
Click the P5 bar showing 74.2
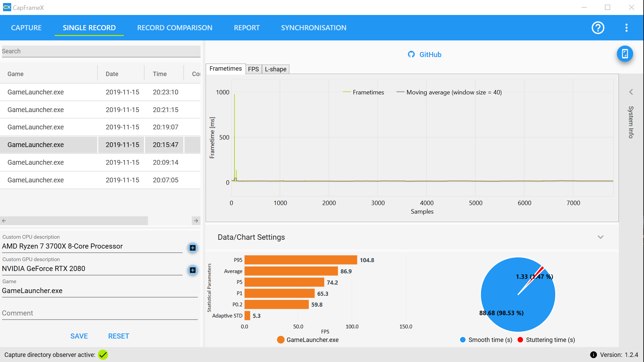(284, 282)
